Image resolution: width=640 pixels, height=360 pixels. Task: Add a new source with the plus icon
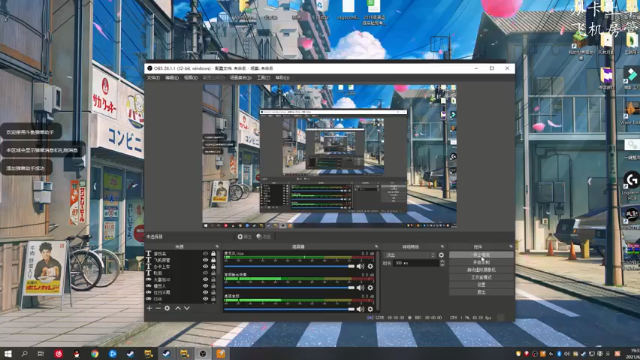click(x=149, y=309)
